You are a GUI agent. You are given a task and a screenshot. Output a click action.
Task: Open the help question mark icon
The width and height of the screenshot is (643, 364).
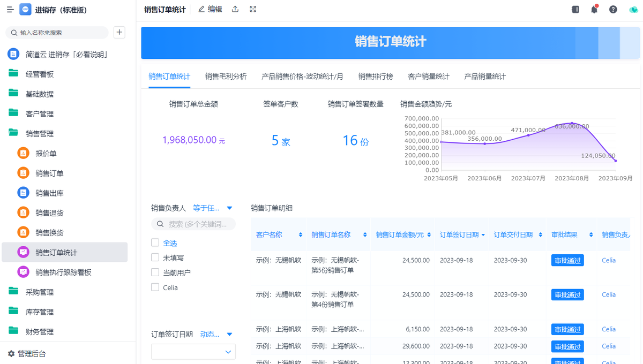click(613, 10)
